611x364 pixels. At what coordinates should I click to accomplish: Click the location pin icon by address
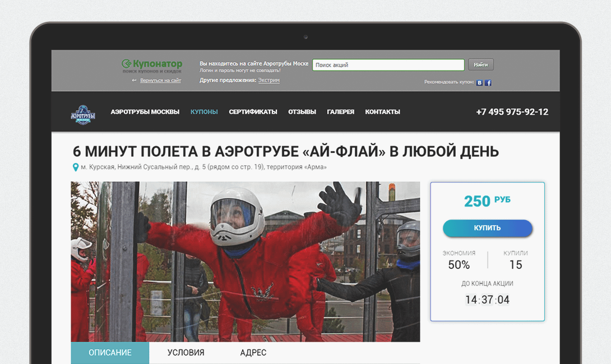point(76,167)
